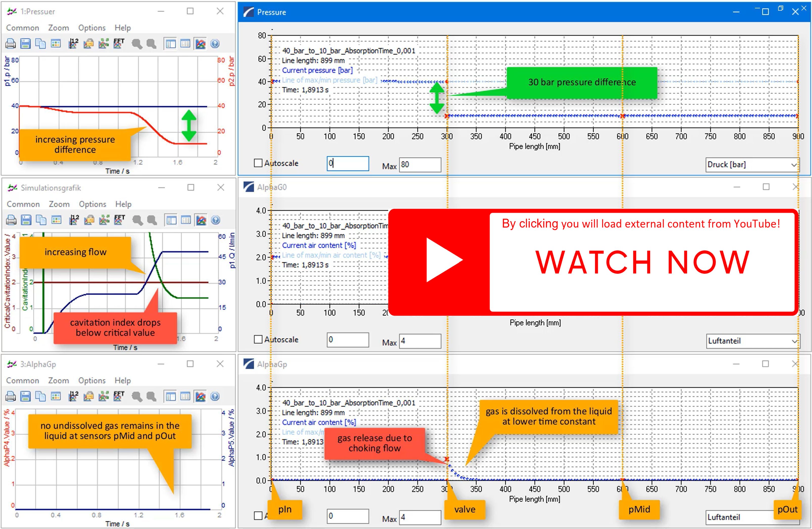Click help question-mark icon in 3:AlphaGp toolbar
This screenshot has height=529, width=812.
[x=215, y=396]
